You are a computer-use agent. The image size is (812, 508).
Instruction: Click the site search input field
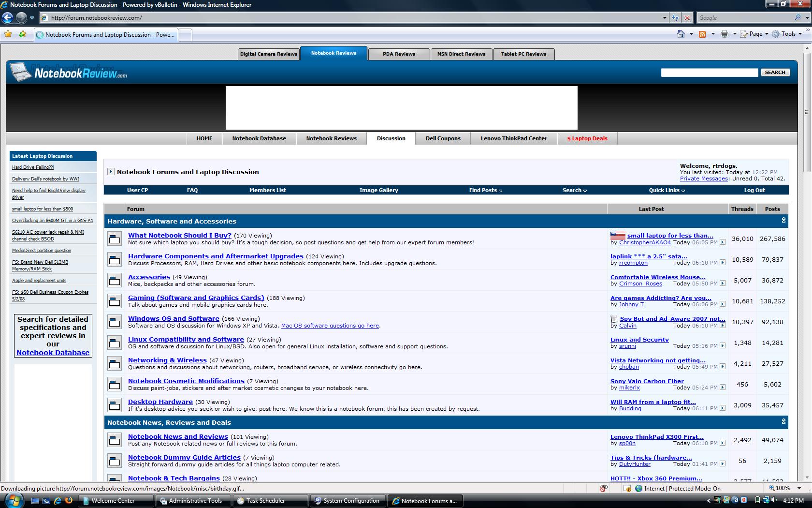(709, 73)
